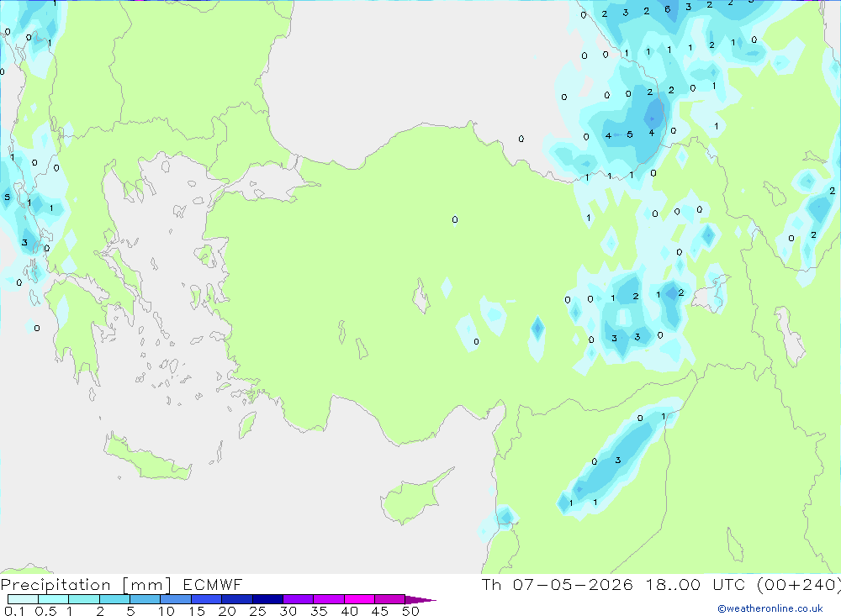The height and width of the screenshot is (616, 841).
Task: Click the "18..00 UTC" time text
Action: pyautogui.click(x=695, y=584)
